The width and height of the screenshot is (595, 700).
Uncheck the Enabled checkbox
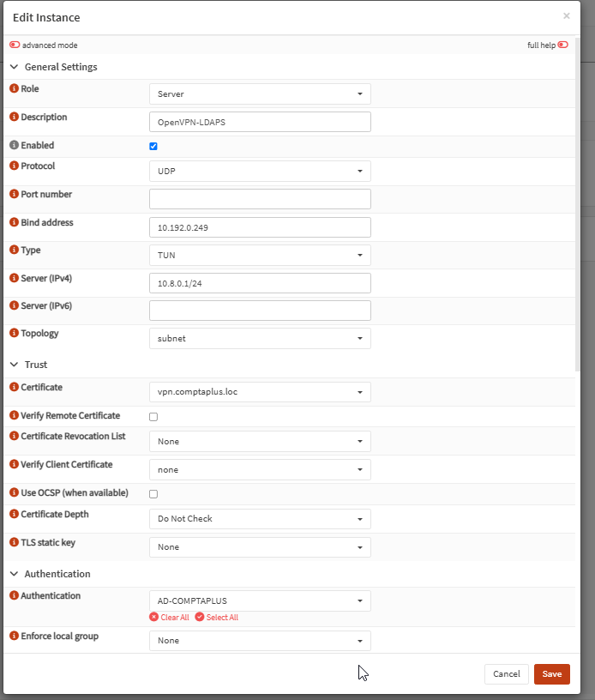[x=153, y=146]
